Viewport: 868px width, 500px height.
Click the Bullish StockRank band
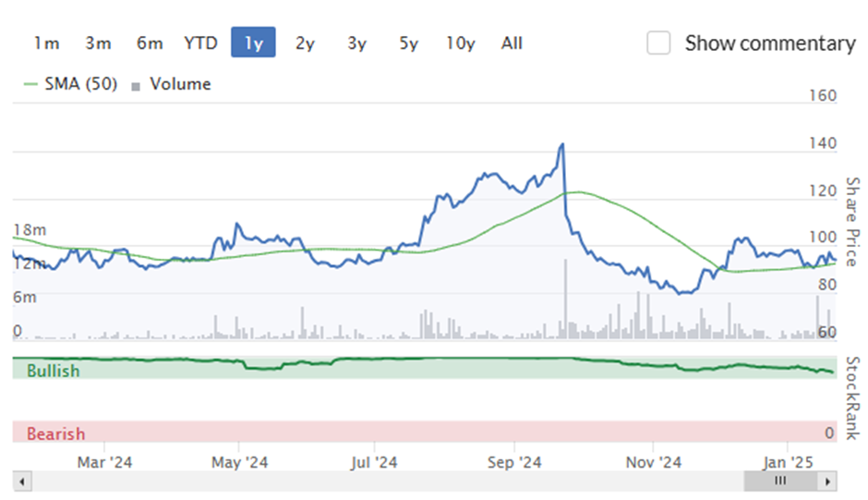pos(425,368)
